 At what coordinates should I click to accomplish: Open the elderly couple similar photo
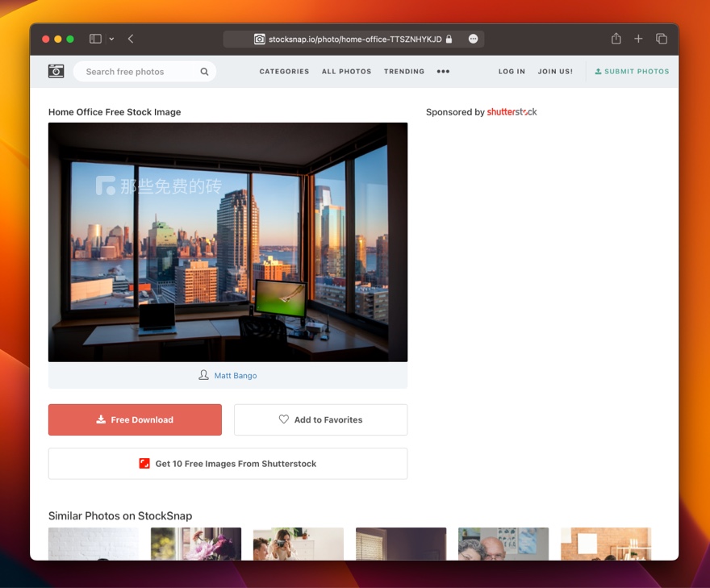tap(503, 544)
